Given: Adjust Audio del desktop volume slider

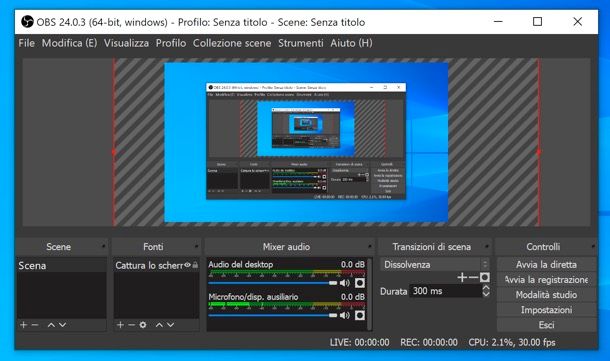Looking at the screenshot, I should (273, 283).
